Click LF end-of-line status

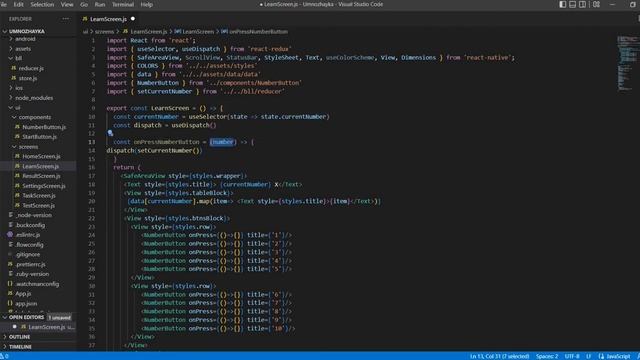[589, 356]
